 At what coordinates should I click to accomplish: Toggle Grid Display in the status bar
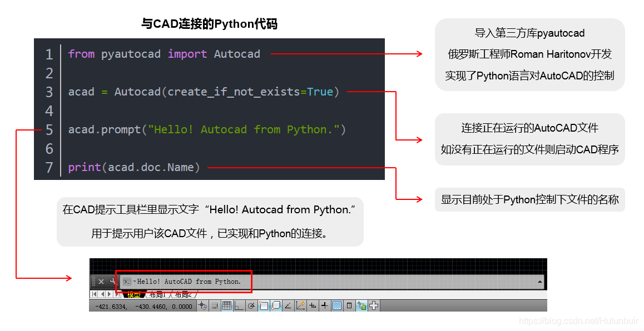click(227, 305)
